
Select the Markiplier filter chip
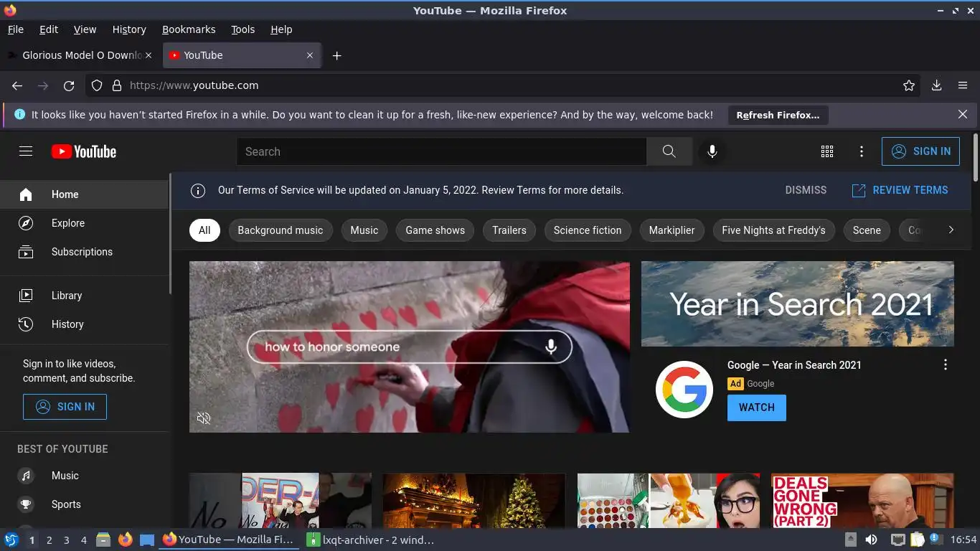click(672, 230)
